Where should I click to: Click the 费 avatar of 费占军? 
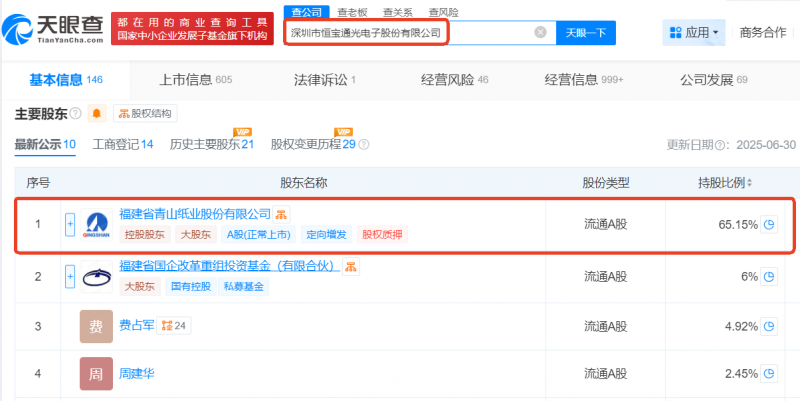click(96, 327)
